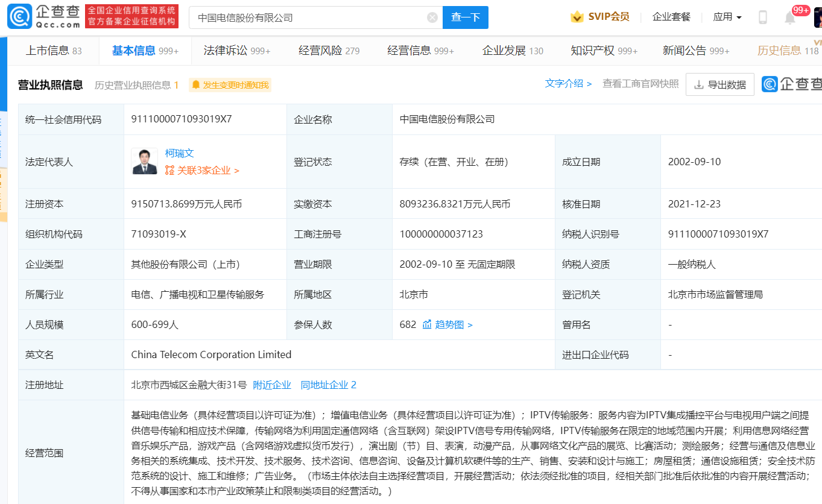Enable 发生变更时通知我 change alerts

[x=230, y=85]
